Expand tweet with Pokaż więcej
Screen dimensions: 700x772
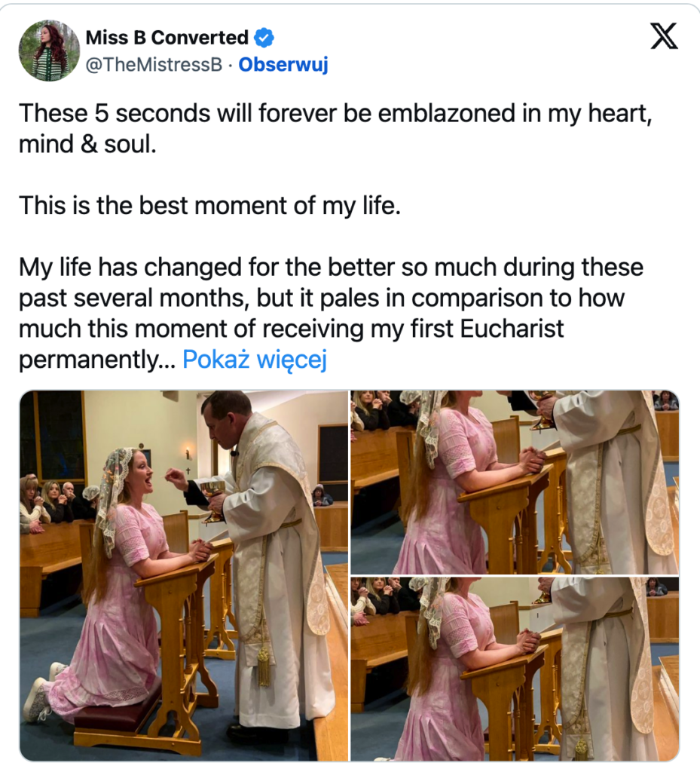255,360
